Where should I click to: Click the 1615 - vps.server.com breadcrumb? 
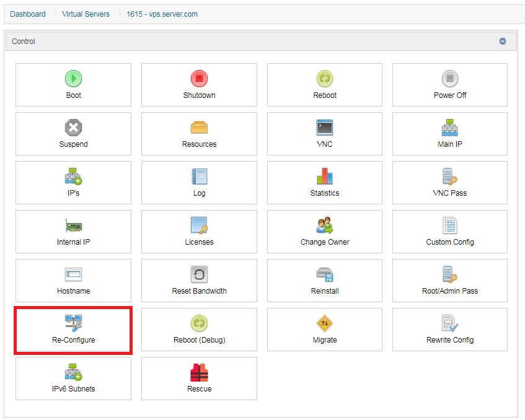click(x=162, y=14)
